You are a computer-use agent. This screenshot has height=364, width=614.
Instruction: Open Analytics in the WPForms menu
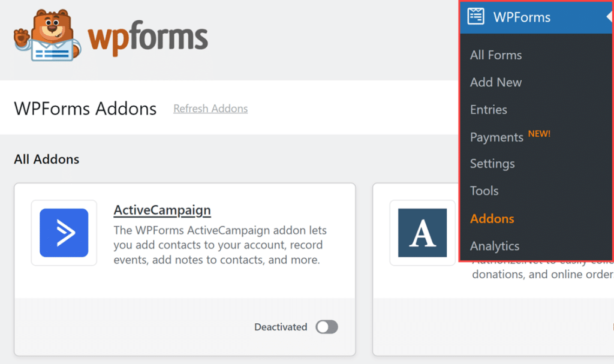tap(495, 246)
